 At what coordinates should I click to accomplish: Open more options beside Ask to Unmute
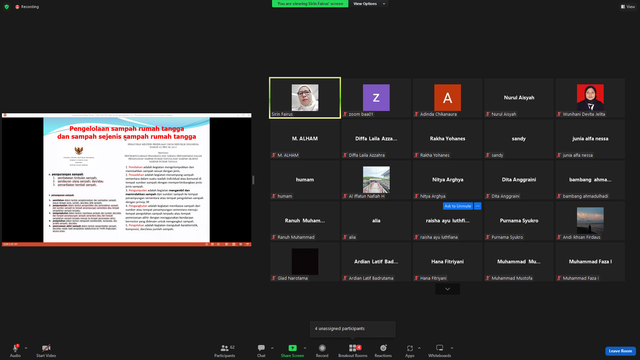[478, 206]
